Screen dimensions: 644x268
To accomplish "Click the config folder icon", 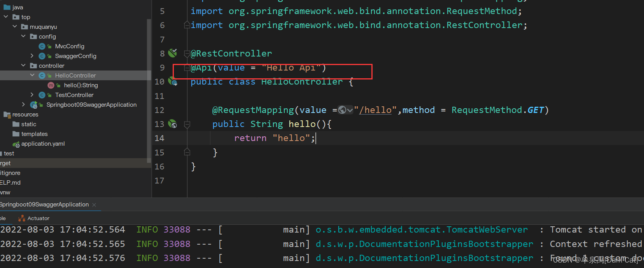I will [x=33, y=37].
